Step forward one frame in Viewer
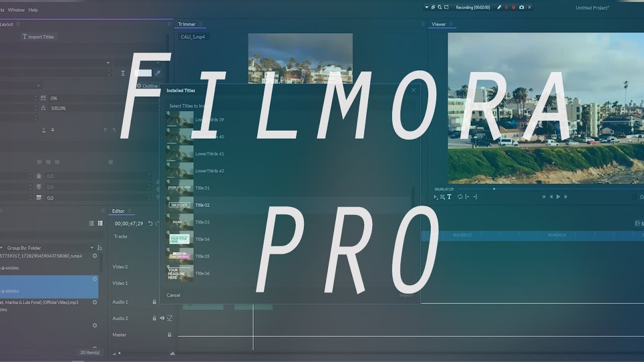 (x=566, y=197)
